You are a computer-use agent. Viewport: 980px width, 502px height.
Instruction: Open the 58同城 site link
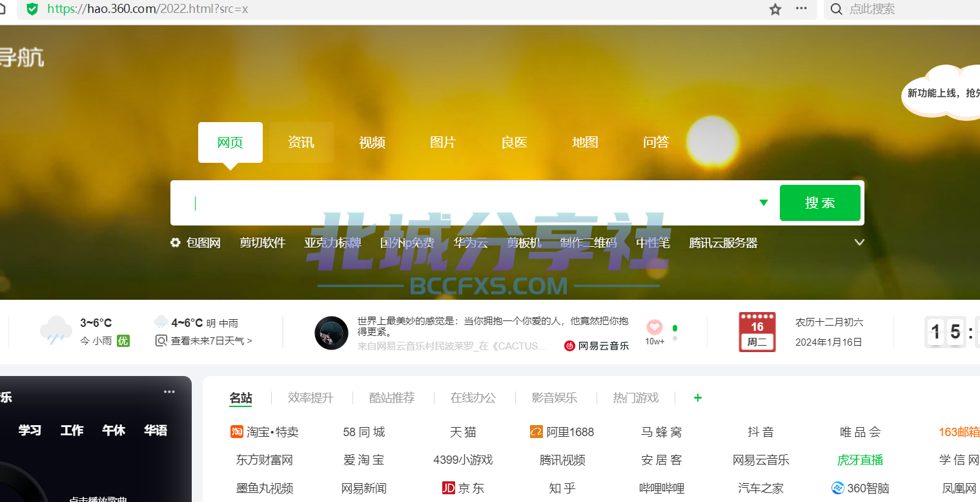click(x=363, y=432)
